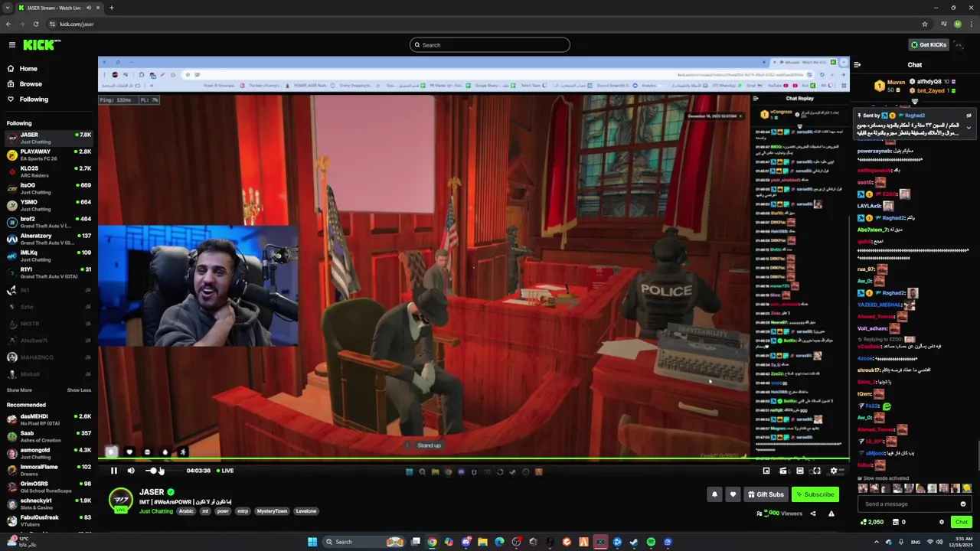Open asmongold recommended channel
The height and width of the screenshot is (551, 980).
(49, 453)
